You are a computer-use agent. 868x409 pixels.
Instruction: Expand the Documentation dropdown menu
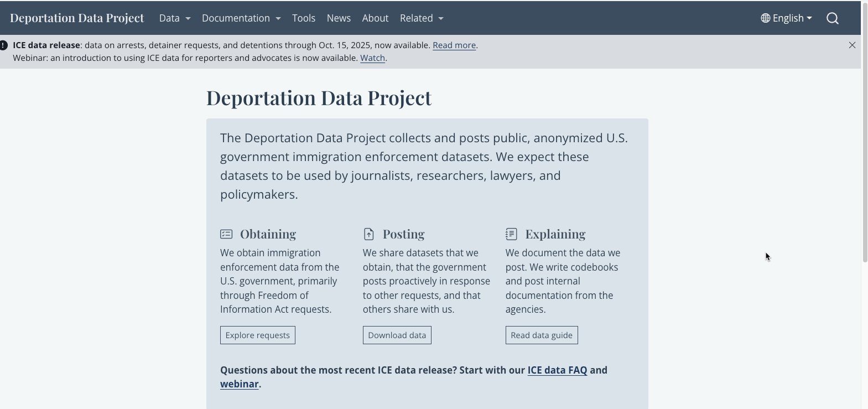click(x=241, y=18)
